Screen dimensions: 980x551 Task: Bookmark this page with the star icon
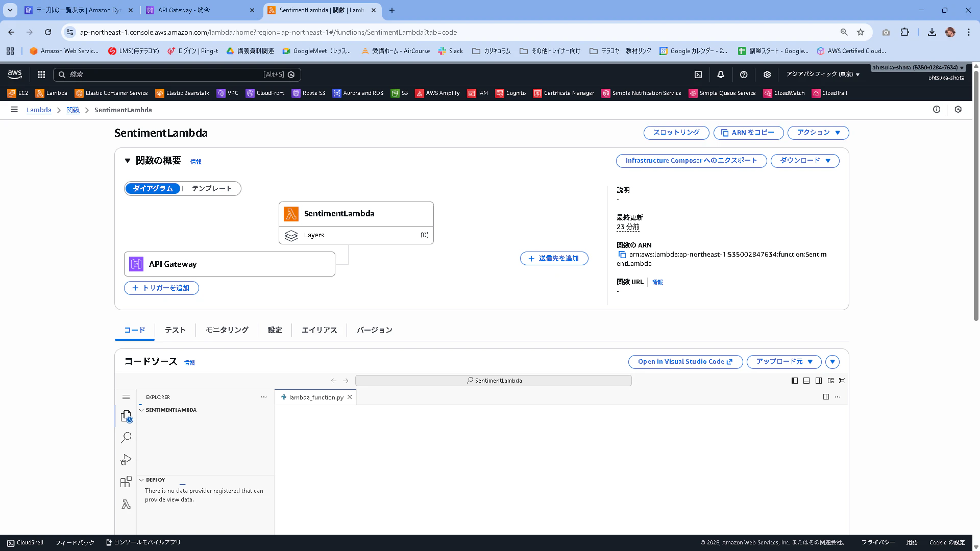861,32
